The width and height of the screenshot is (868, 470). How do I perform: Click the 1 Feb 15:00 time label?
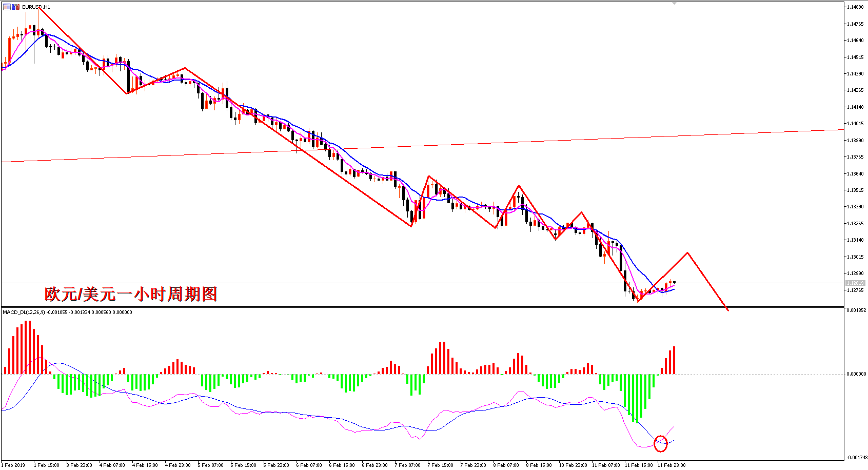click(x=46, y=465)
